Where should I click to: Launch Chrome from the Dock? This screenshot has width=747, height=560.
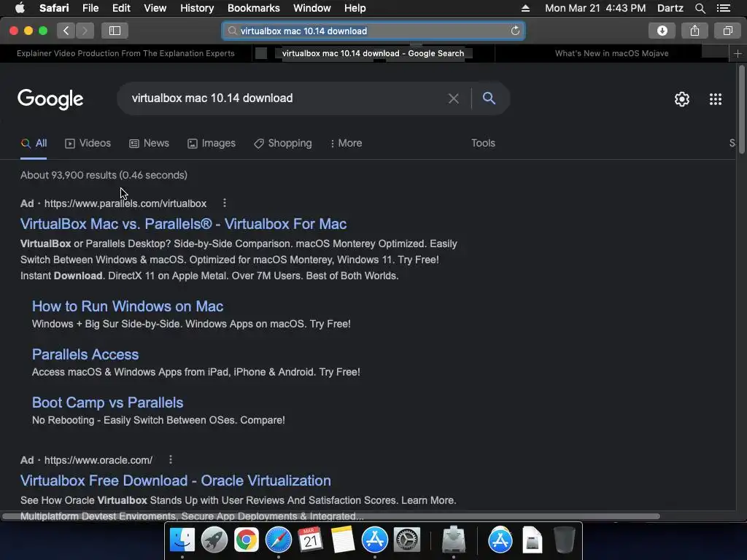click(247, 540)
